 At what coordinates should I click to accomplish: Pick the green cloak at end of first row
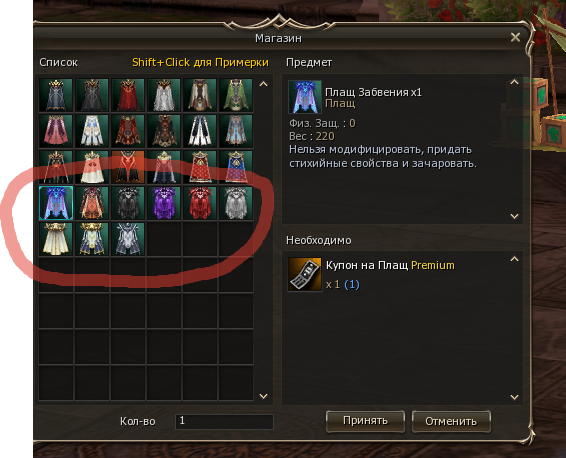coord(236,95)
